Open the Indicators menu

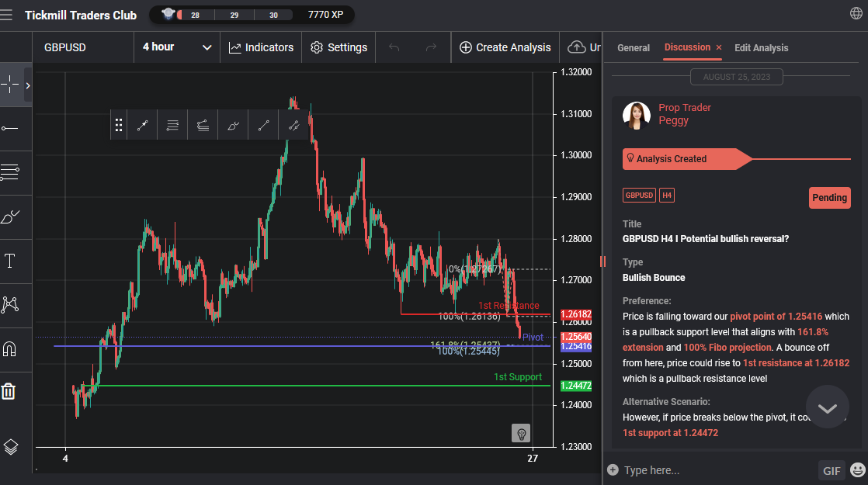(x=262, y=47)
